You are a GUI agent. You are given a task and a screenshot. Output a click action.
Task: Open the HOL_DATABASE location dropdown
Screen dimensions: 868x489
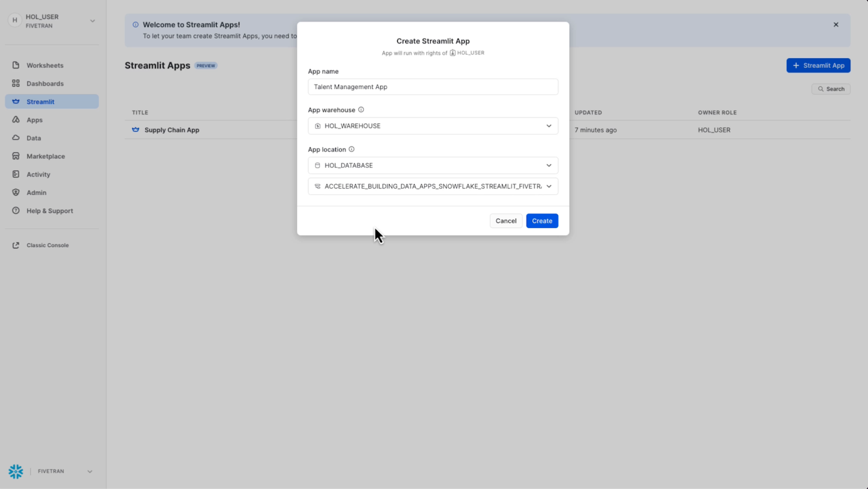coord(433,165)
